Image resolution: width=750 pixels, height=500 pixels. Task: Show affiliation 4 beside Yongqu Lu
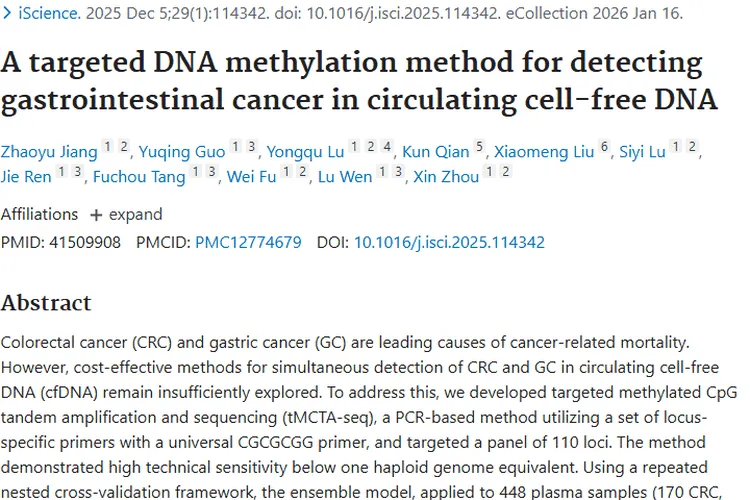point(387,148)
